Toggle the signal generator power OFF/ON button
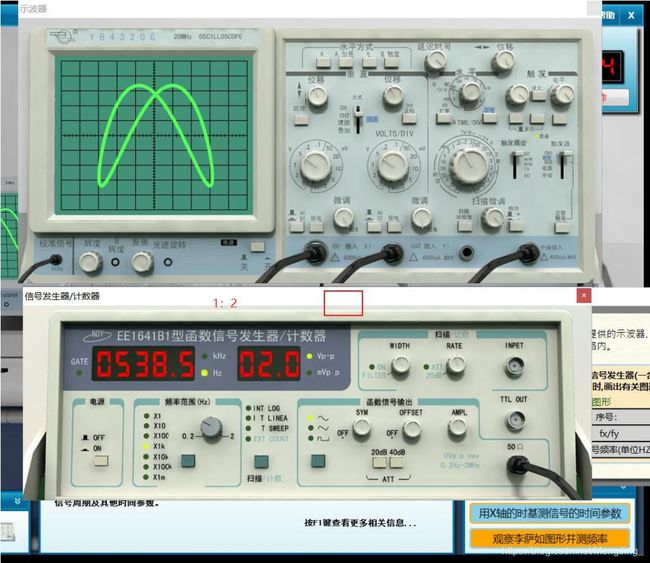 point(101,461)
